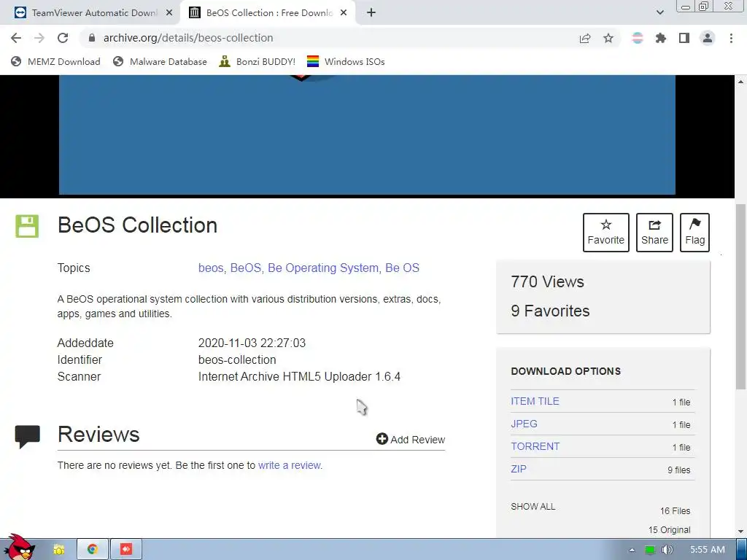Click the browser back arrow
Screen dimensions: 747x560
(x=16, y=38)
